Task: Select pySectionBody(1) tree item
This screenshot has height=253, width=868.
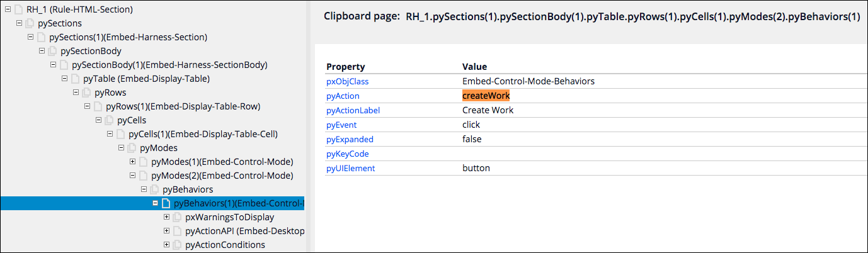Action: pyautogui.click(x=169, y=65)
